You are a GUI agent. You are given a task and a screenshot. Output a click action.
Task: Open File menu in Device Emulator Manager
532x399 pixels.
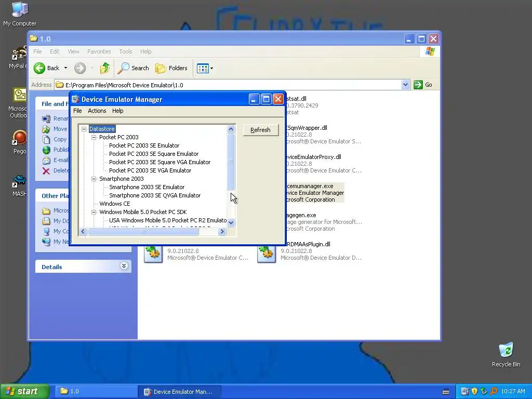(77, 111)
